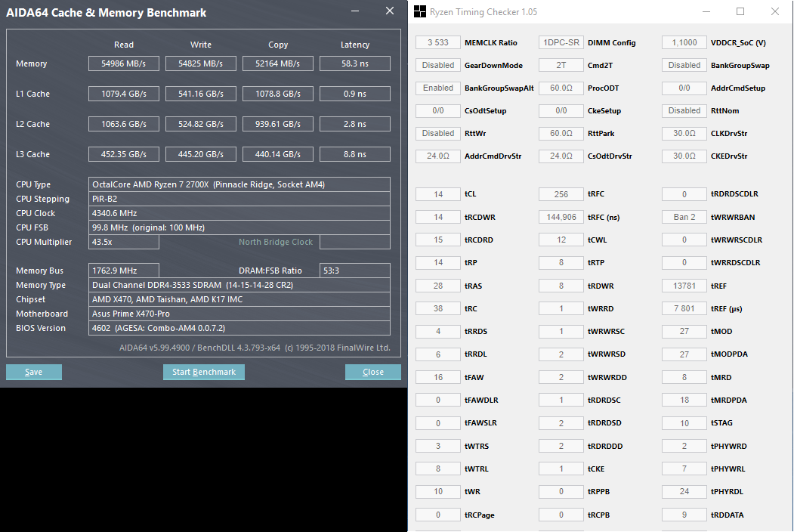Click L3 Cache Latency value 8.8 ns

(x=355, y=154)
